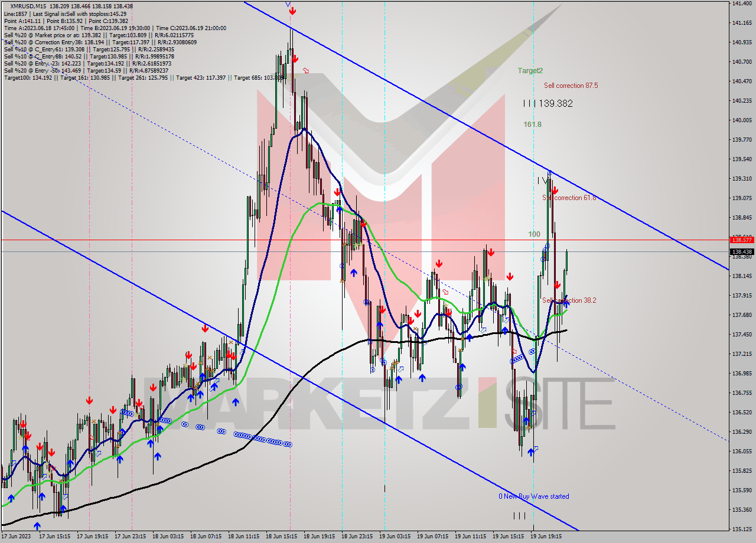Screen dimensions: 756x543
Task: Click the 137.680 price axis value
Action: click(x=741, y=315)
